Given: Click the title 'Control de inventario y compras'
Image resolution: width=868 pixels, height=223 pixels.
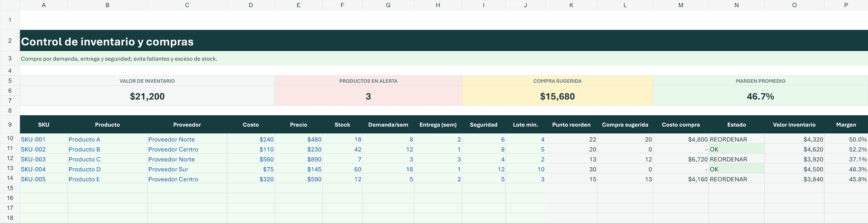Looking at the screenshot, I should (107, 41).
